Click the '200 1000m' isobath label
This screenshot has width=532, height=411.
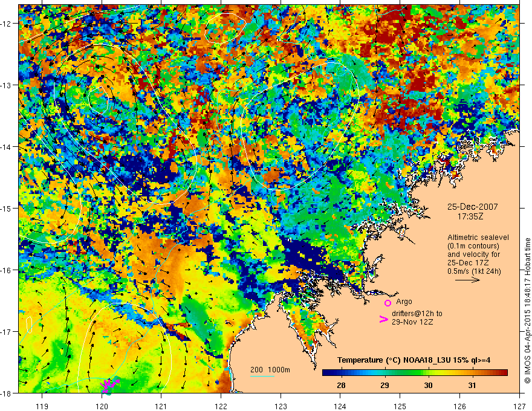coord(270,370)
